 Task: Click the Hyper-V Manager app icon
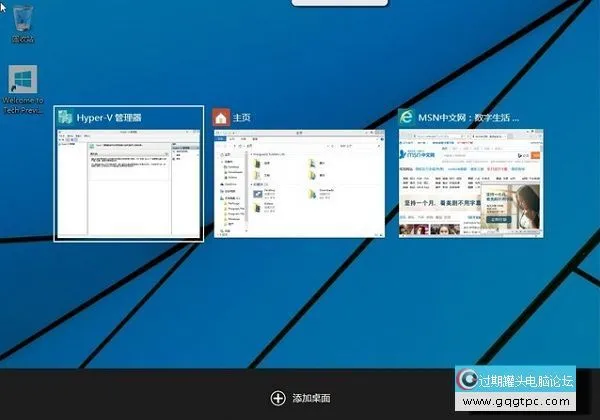65,118
